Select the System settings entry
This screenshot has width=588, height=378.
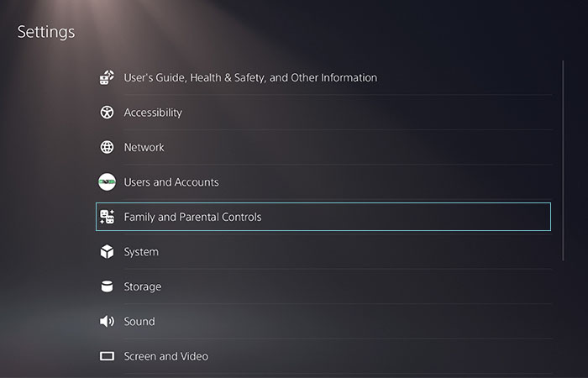click(x=323, y=252)
